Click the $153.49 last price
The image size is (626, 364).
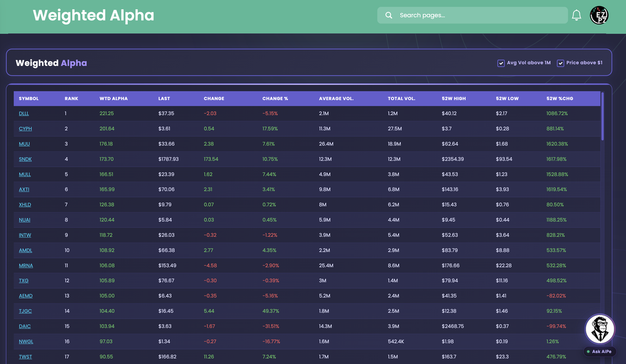pos(168,266)
